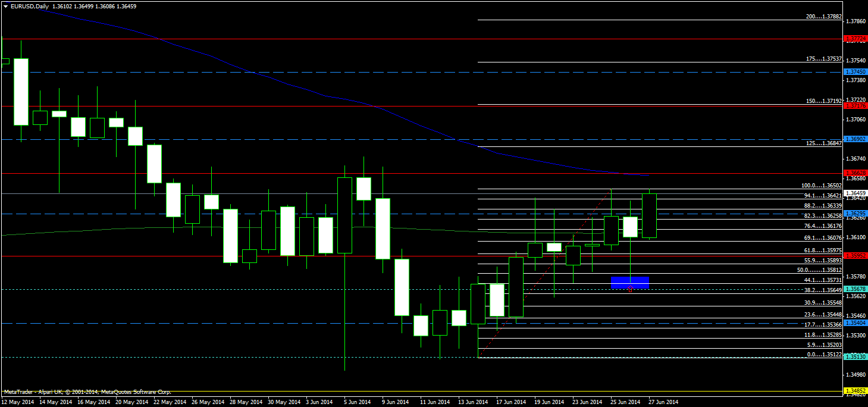Open the chart menu triangle beside EURUSD,Daily
Image resolution: width=868 pixels, height=407 pixels.
(x=5, y=6)
